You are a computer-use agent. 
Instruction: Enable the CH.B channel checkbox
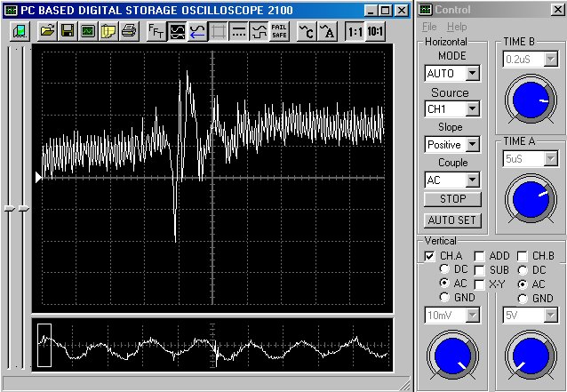click(x=523, y=256)
